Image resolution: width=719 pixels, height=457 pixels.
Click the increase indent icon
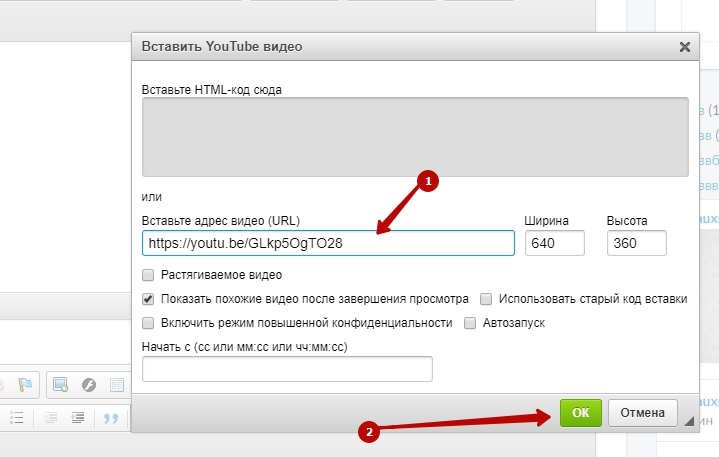click(77, 418)
